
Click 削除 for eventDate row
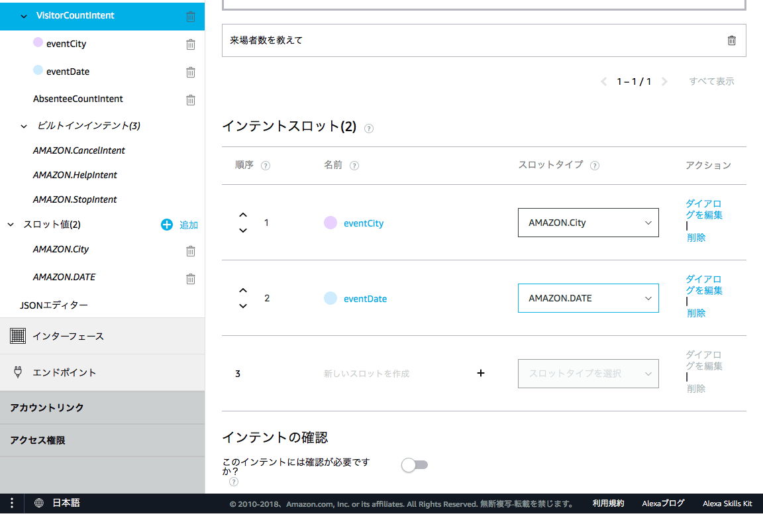pyautogui.click(x=696, y=313)
